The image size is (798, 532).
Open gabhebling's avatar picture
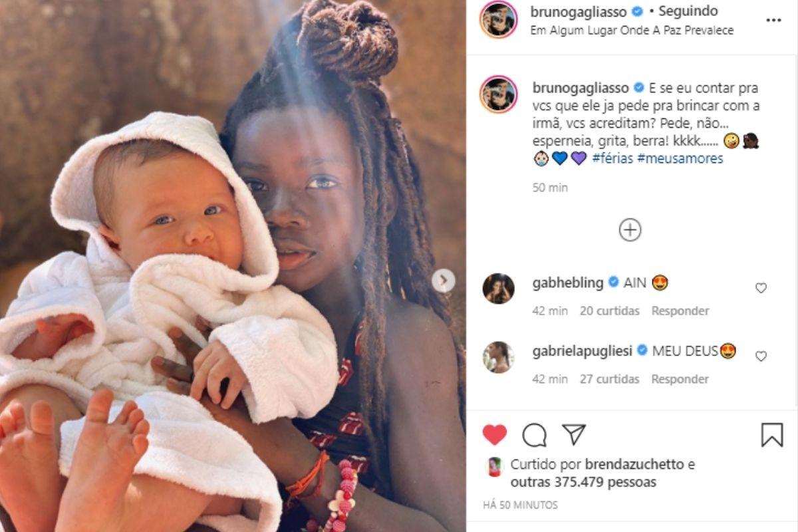[x=498, y=288]
